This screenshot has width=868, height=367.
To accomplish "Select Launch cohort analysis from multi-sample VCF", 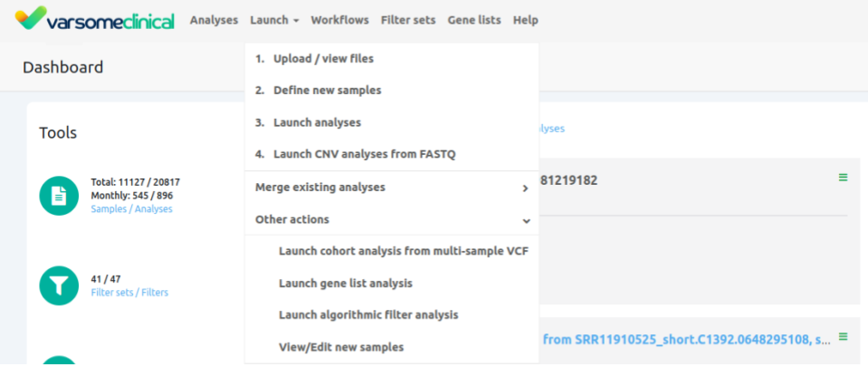I will [x=391, y=251].
